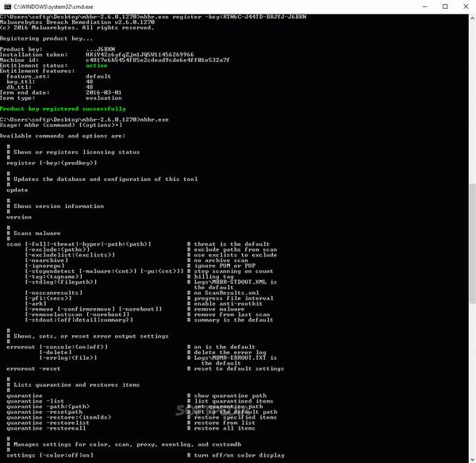Viewport: 476px width, 463px height.
Task: Click the '[-noscanresults]' option
Action: 53,293
